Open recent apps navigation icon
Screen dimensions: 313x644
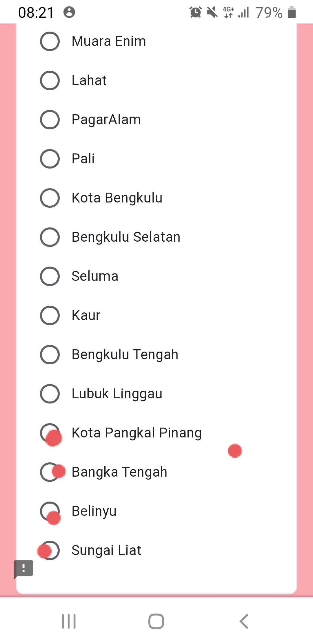coord(69,621)
